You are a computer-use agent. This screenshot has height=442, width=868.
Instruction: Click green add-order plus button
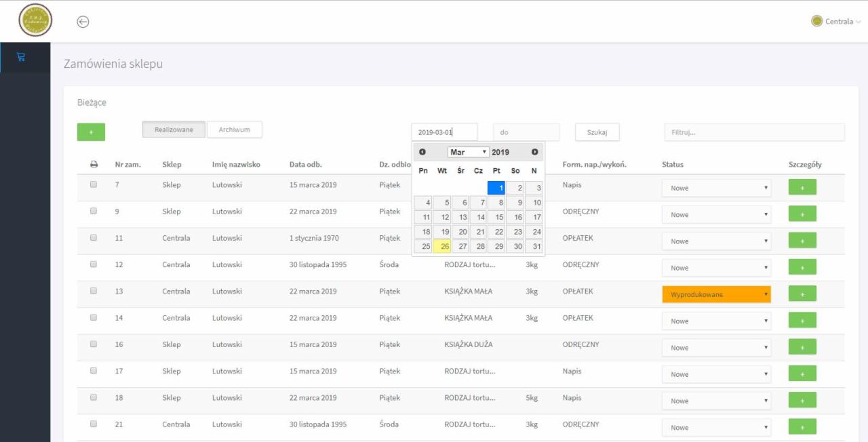(91, 132)
